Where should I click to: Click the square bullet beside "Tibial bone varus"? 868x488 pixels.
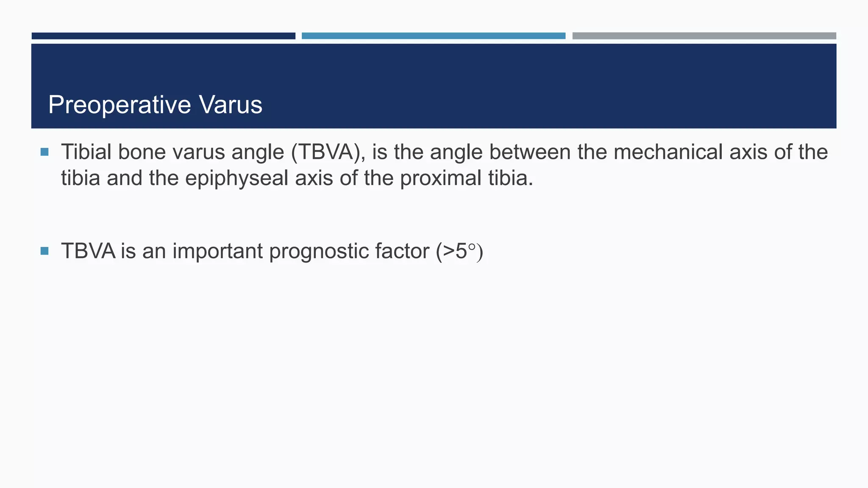coord(45,152)
